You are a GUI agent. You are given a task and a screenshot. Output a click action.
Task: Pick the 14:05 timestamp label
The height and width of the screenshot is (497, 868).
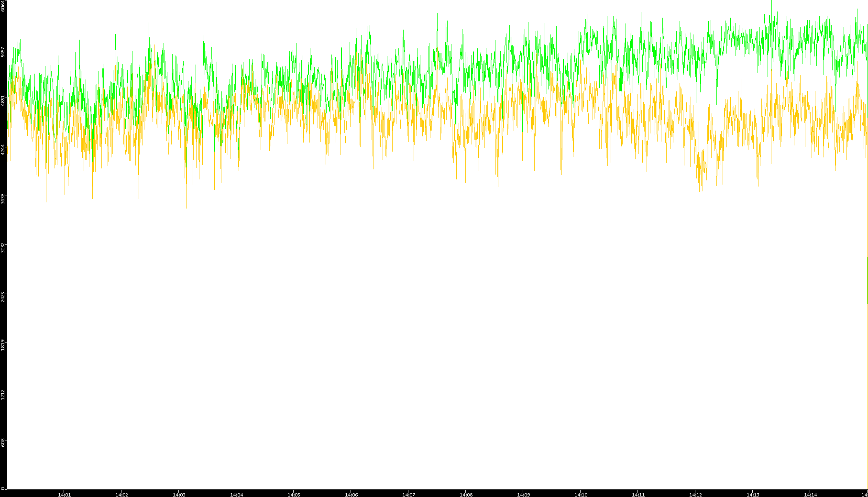[294, 495]
